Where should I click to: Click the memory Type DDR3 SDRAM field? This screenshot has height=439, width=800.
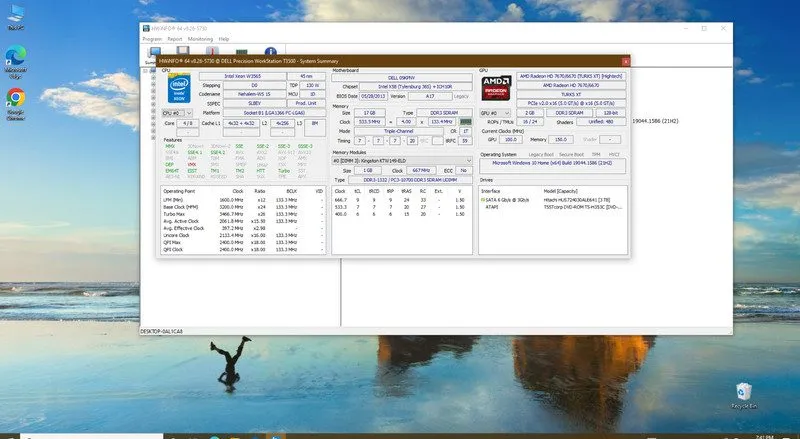pos(444,113)
